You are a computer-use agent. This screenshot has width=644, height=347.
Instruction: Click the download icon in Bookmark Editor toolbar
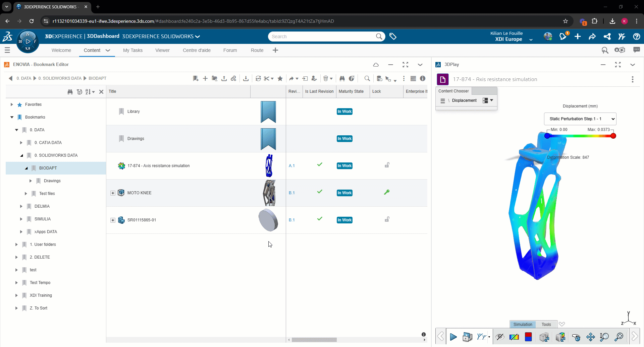click(246, 78)
